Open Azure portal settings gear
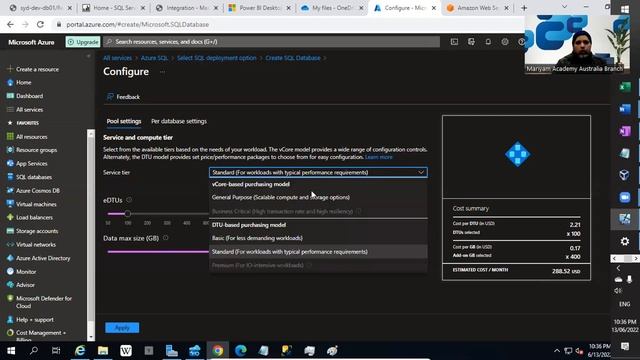Viewport: 640px width, 360px height. (505, 42)
